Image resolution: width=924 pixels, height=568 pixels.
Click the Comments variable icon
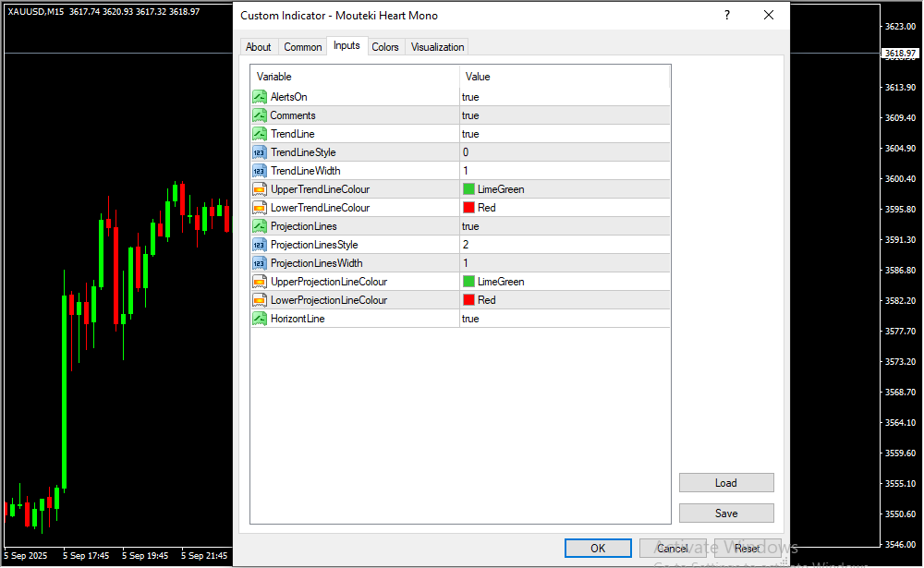[x=260, y=115]
